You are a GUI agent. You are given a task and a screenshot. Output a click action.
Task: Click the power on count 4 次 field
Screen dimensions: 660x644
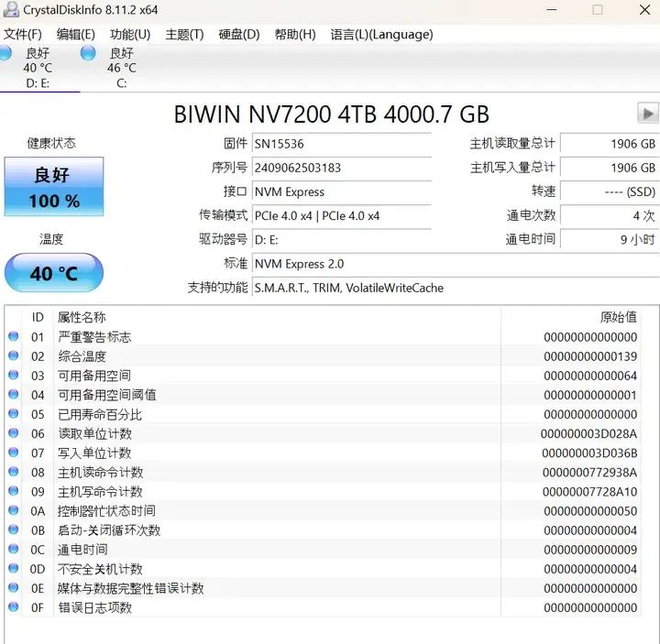pos(610,216)
